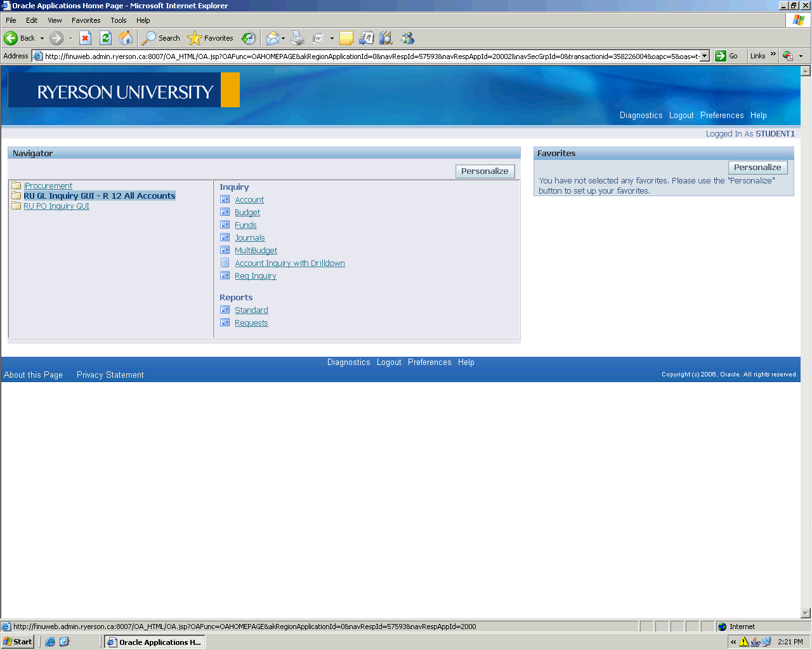Open the Messenger icon in toolbar
The height and width of the screenshot is (650, 812).
(x=407, y=38)
